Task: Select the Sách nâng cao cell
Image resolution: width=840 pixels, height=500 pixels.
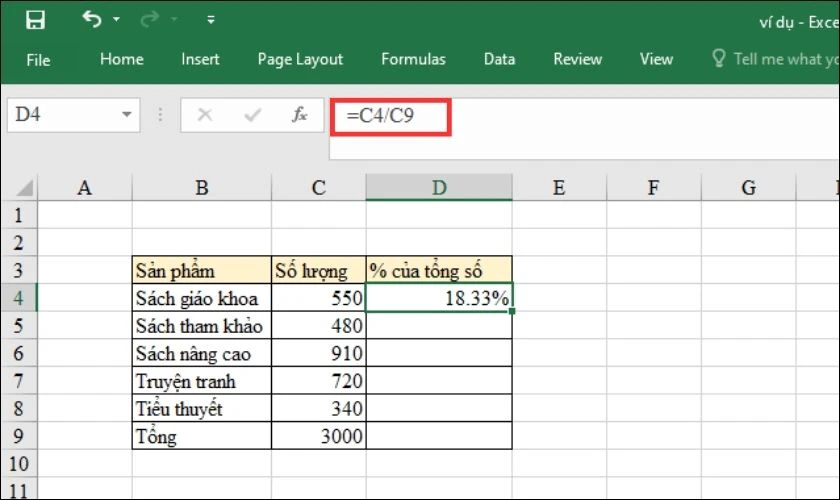Action: click(201, 353)
